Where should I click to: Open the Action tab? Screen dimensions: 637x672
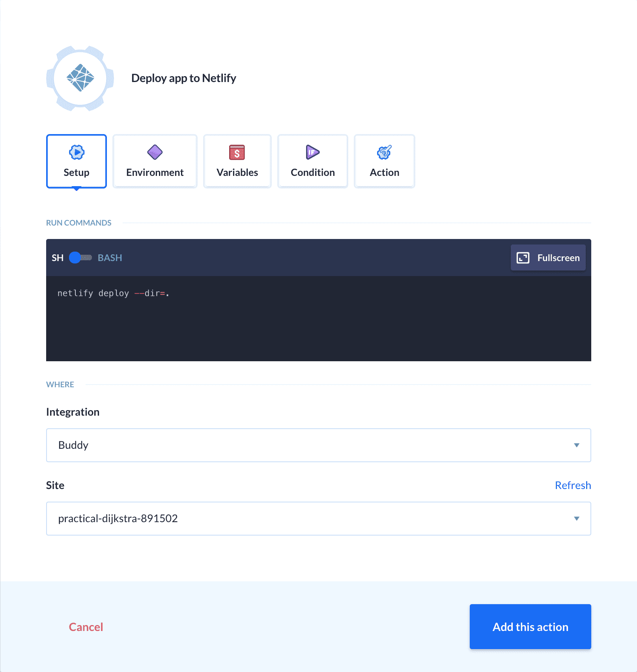pyautogui.click(x=385, y=161)
